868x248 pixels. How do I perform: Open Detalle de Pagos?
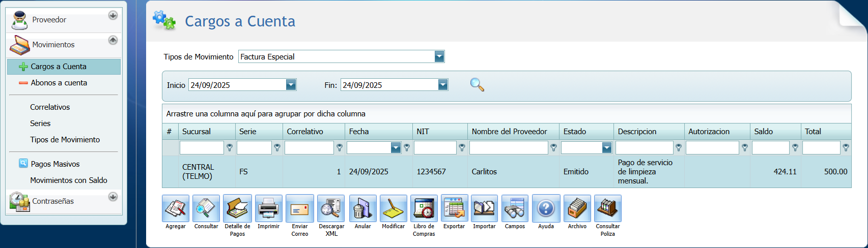[x=237, y=208]
